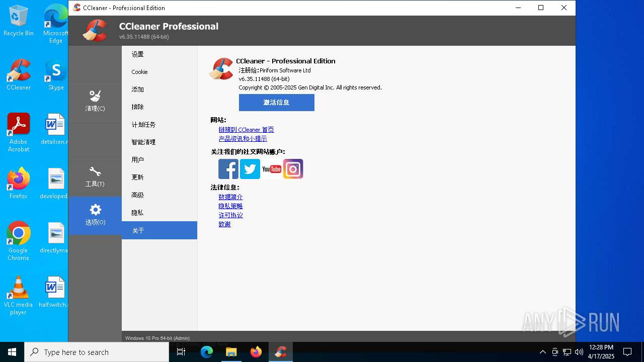
Task: Open CCleaner desktop shortcut
Action: click(19, 75)
